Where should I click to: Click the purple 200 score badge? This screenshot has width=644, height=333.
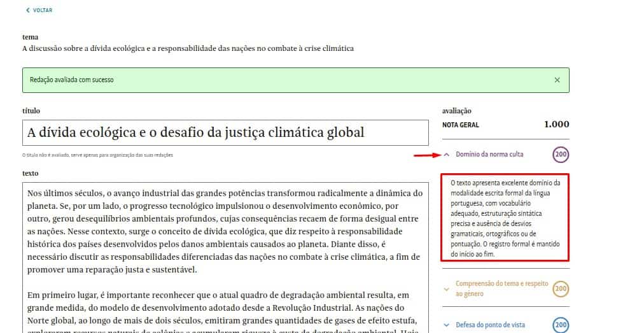(x=561, y=154)
